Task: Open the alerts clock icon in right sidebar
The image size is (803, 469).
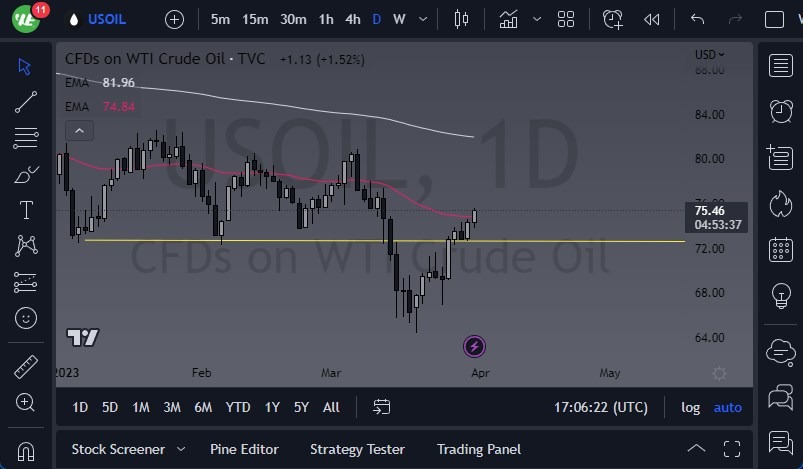Action: [780, 110]
